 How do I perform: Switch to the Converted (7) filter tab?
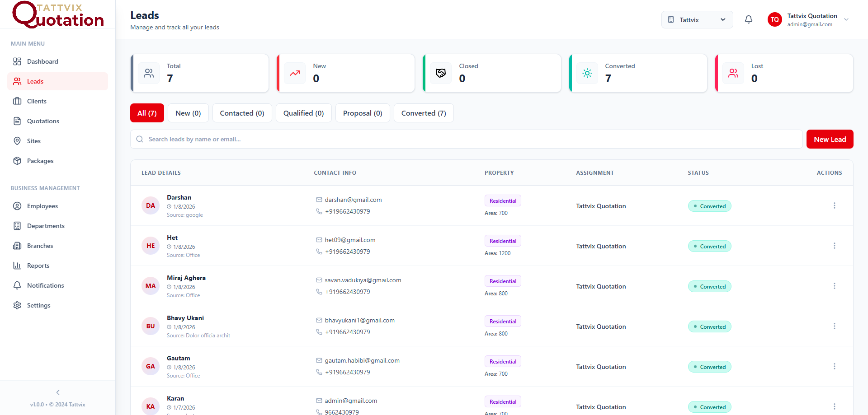424,113
